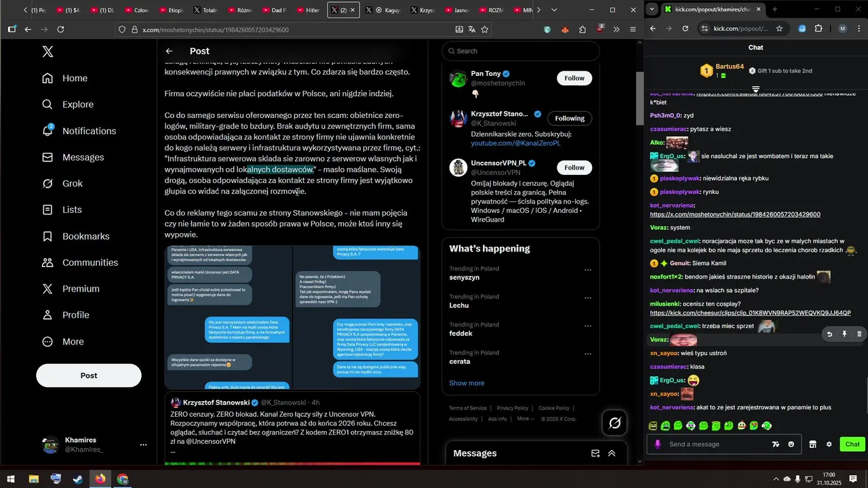
Task: Open X Home from the sidebar
Action: point(64,78)
